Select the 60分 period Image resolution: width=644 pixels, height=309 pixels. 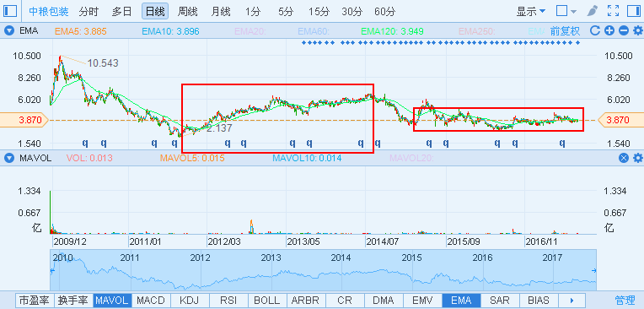pyautogui.click(x=385, y=12)
